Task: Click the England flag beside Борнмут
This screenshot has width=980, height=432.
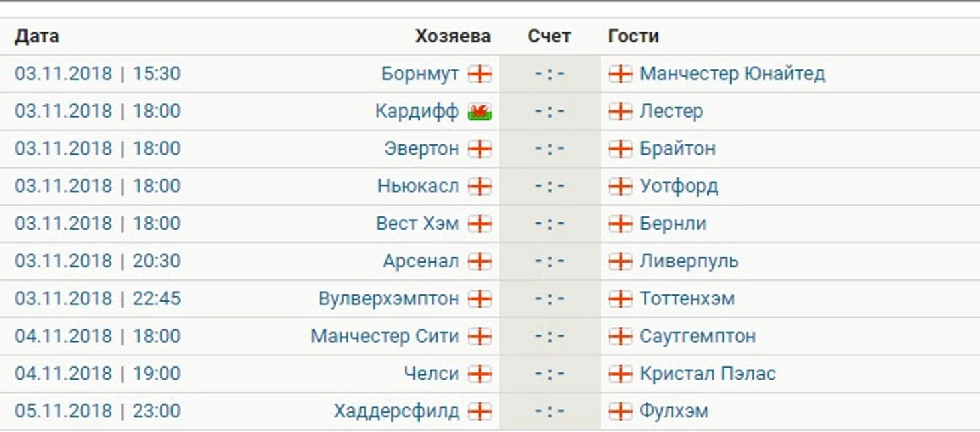Action: click(x=480, y=74)
